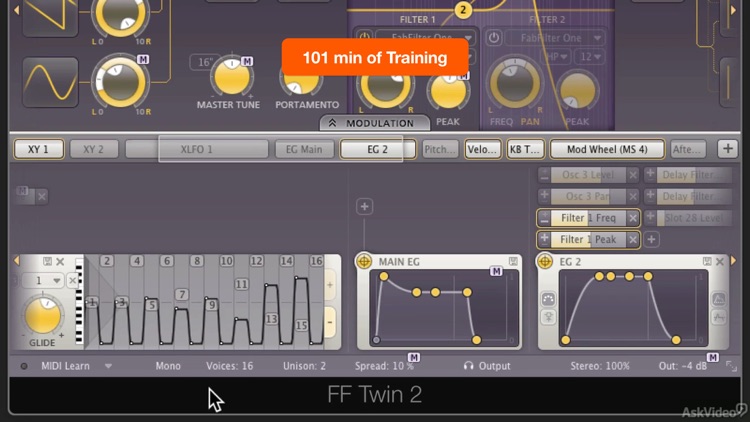Open the XLFO step count dropdown
Image resolution: width=750 pixels, height=422 pixels.
(x=42, y=280)
